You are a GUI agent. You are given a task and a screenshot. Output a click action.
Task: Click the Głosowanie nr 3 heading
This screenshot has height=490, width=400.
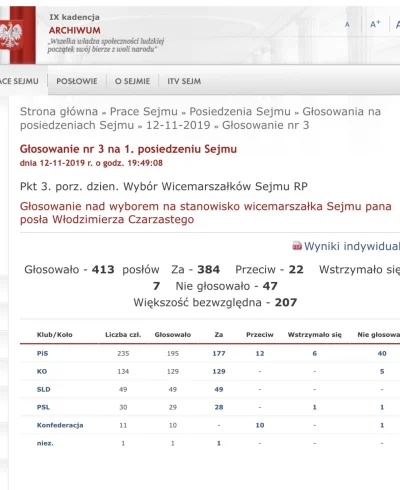tap(128, 149)
